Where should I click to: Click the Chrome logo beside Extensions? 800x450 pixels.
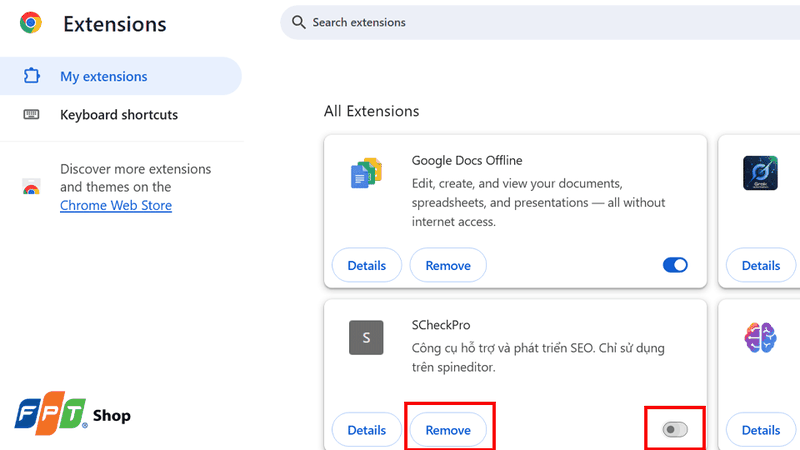tap(31, 23)
